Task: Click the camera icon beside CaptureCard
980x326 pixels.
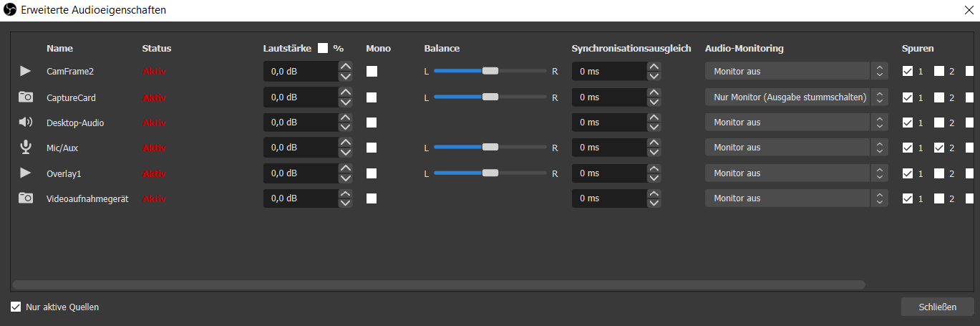Action: point(26,97)
